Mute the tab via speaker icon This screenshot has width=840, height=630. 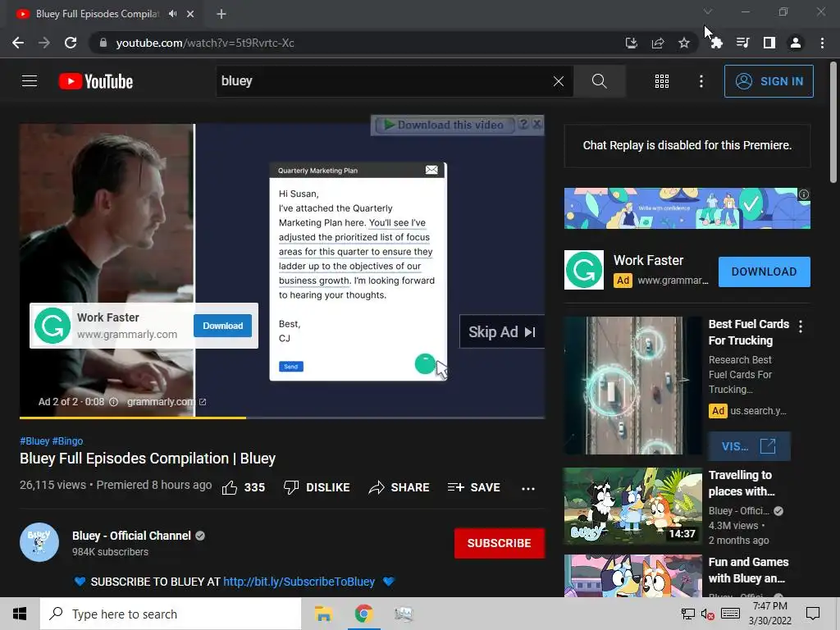[x=172, y=14]
